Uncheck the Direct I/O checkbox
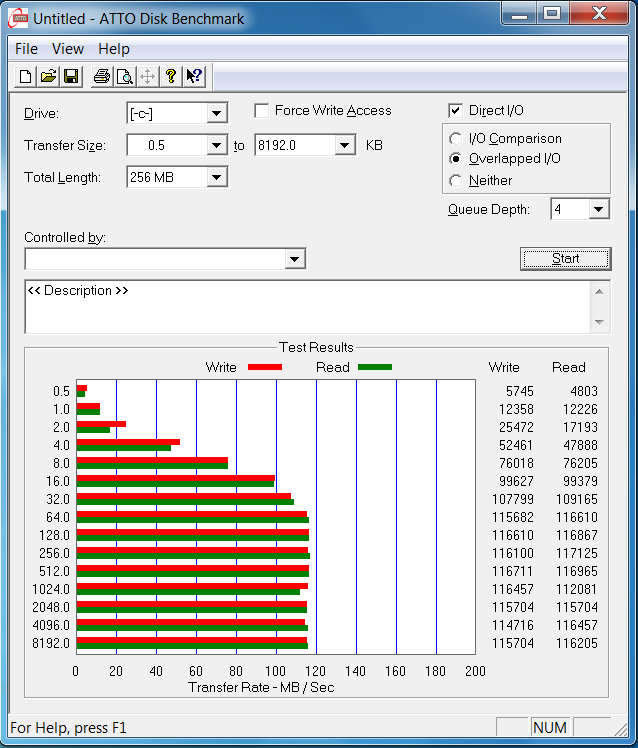Image resolution: width=638 pixels, height=748 pixels. [x=456, y=111]
